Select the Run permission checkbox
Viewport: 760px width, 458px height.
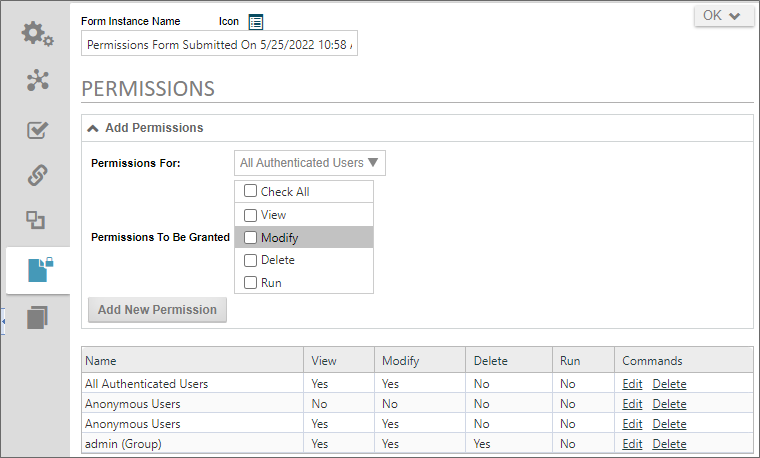tap(250, 283)
